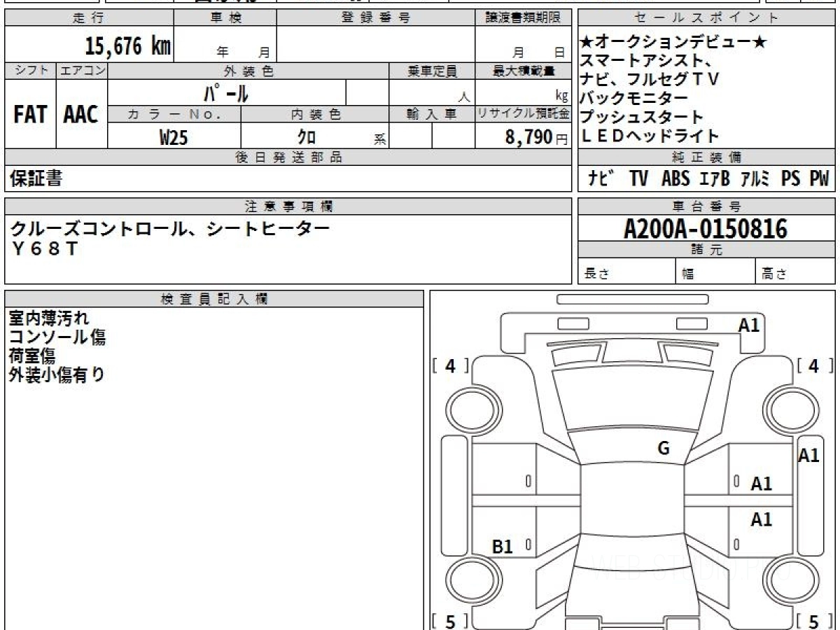Click the 幅 dimension field
This screenshot has width=840, height=630.
click(715, 272)
